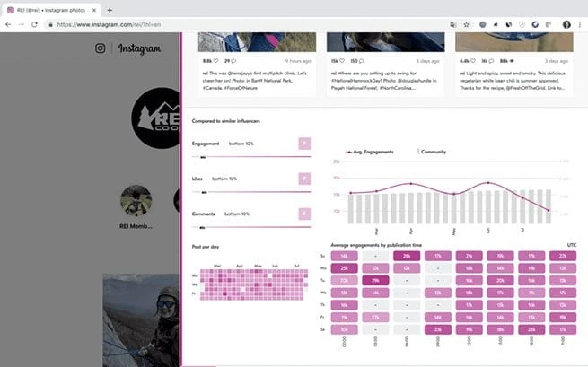Click the help button beside Likes

pyautogui.click(x=304, y=179)
